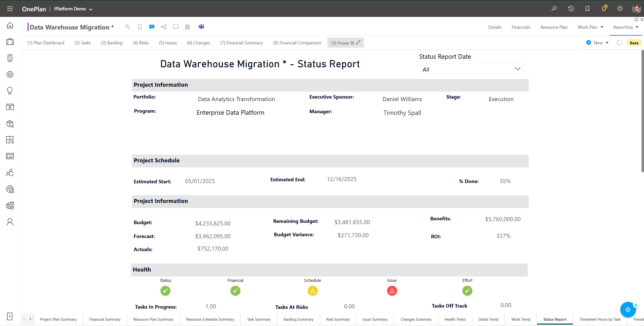Expand the New dropdown arrow
Image resolution: width=644 pixels, height=326 pixels.
[607, 43]
